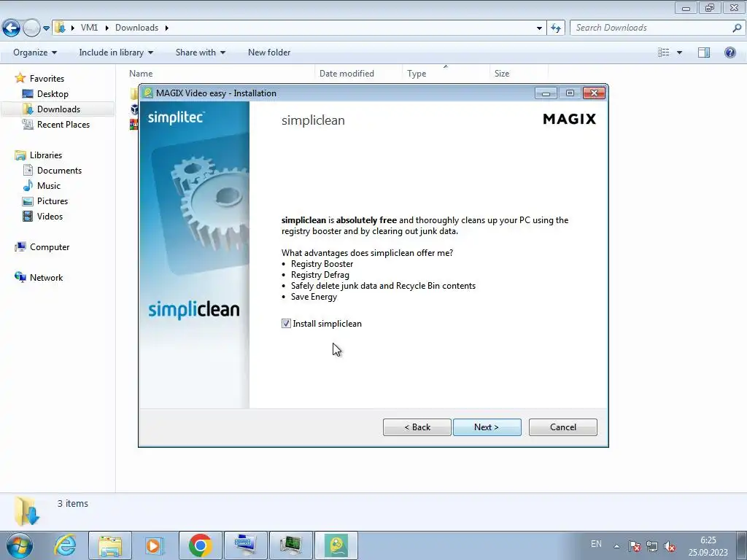
Task: Click the Explorer back navigation arrow
Action: coord(12,28)
